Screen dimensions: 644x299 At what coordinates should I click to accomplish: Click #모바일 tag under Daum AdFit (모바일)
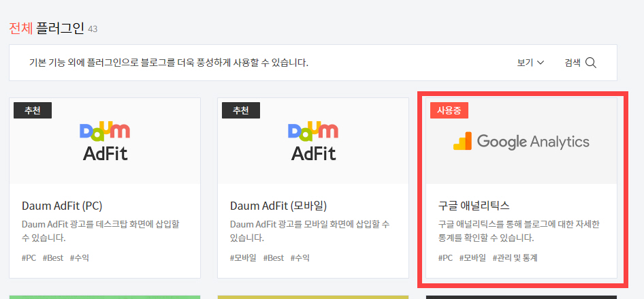[243, 258]
